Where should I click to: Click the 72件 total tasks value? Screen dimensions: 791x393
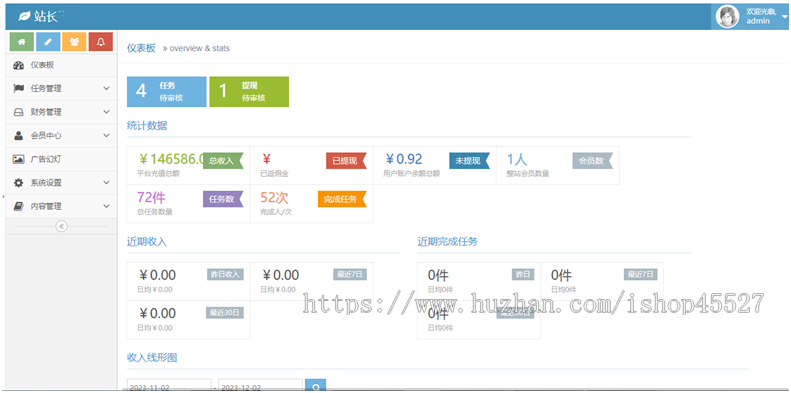(151, 198)
